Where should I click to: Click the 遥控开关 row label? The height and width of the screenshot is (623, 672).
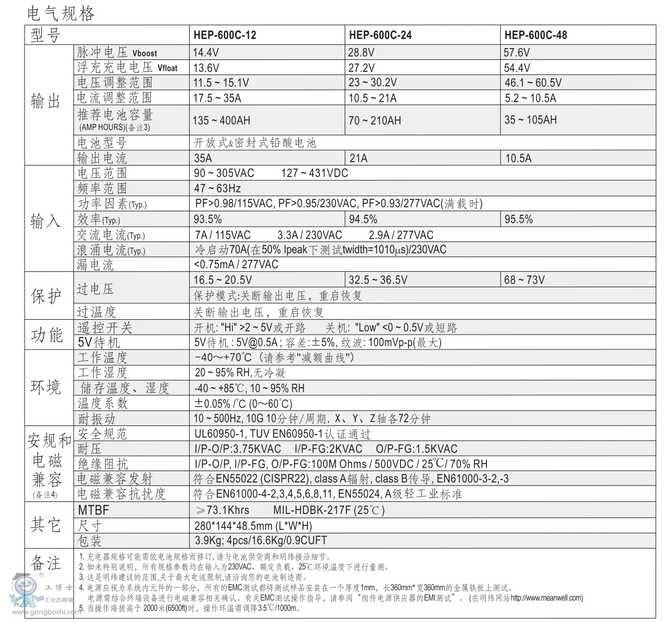click(105, 328)
